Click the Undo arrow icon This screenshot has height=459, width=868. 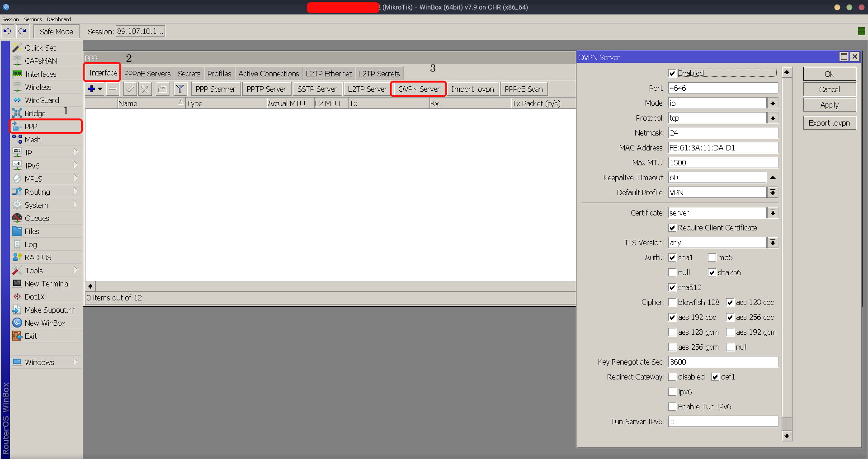[7, 31]
